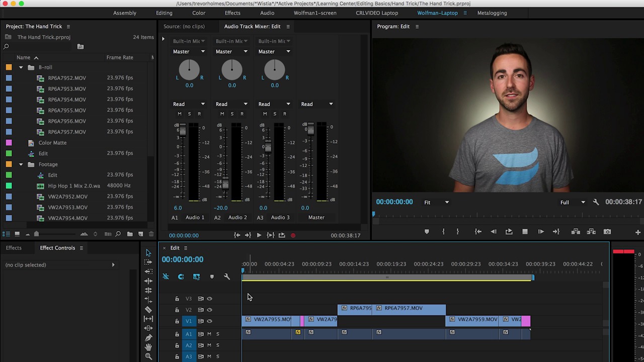Screen dimensions: 644x362
Task: Add marker in timeline header
Action: point(212,277)
